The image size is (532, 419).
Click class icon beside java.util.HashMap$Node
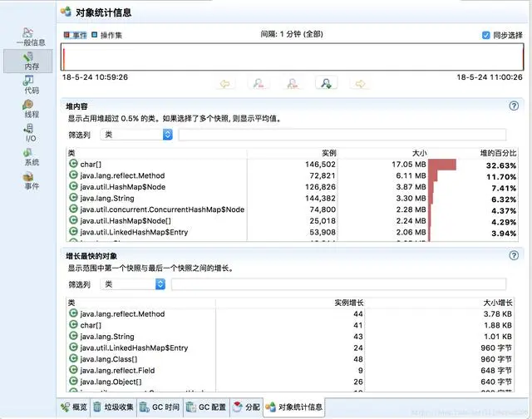73,186
